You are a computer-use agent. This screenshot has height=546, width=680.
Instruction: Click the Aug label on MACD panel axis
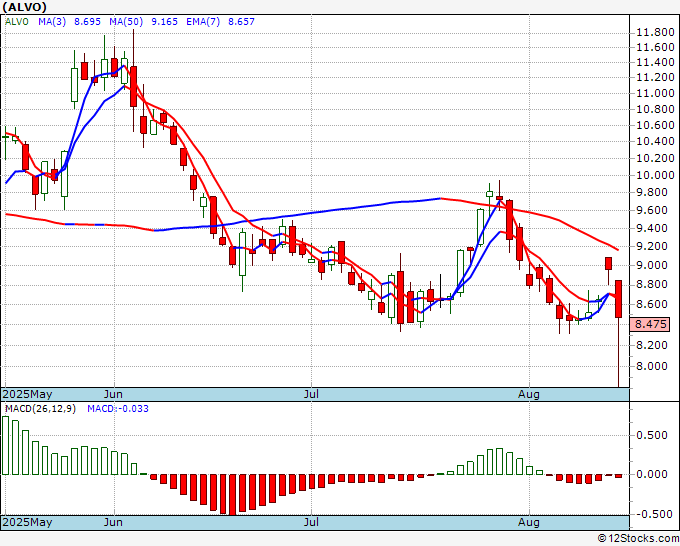coord(529,522)
